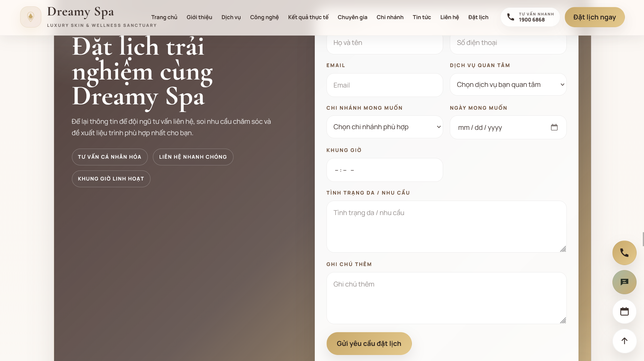Click the Gửi yêu cầu đặt lịch button
644x361 pixels.
tap(369, 344)
